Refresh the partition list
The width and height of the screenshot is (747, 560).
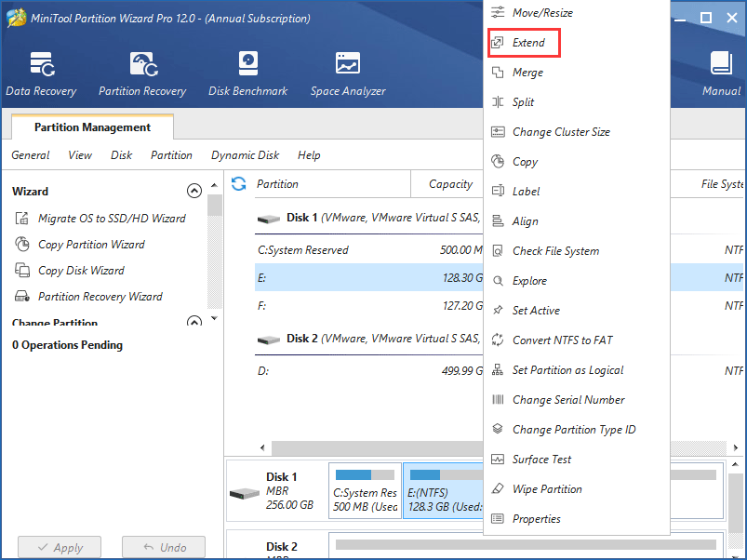coord(239,184)
